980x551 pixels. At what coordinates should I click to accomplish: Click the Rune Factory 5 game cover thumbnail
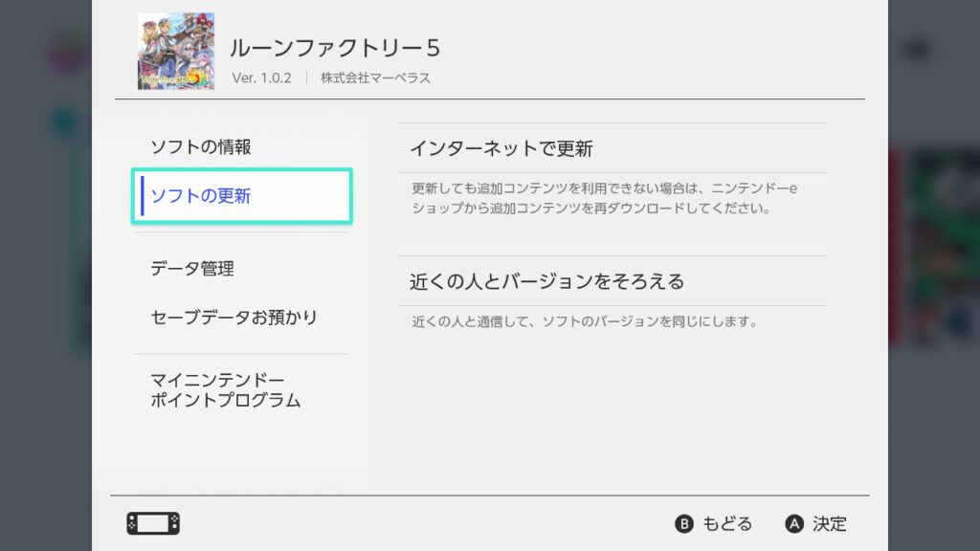pos(176,52)
